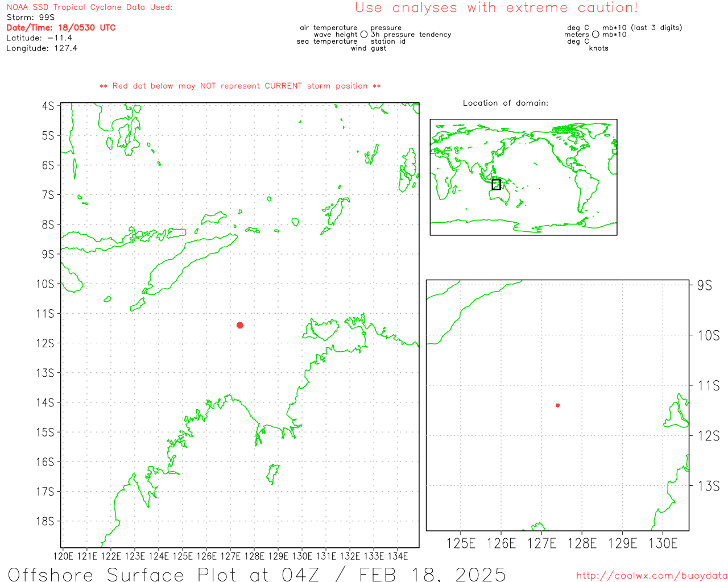Click the 11S latitude label on main map
This screenshot has width=728, height=582.
click(45, 314)
